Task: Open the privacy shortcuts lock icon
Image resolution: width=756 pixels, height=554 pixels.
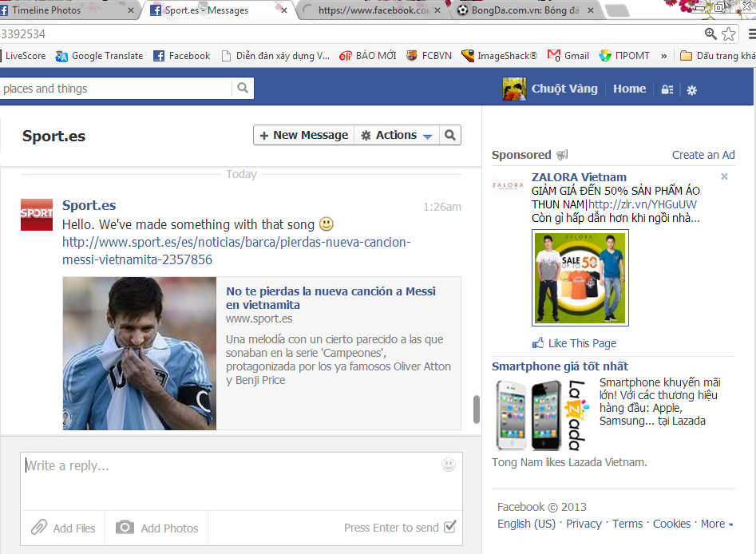Action: point(667,90)
